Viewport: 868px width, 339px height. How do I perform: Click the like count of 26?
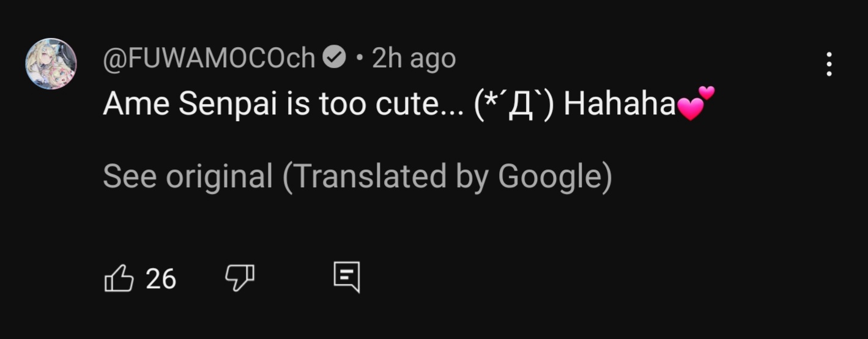tap(161, 280)
